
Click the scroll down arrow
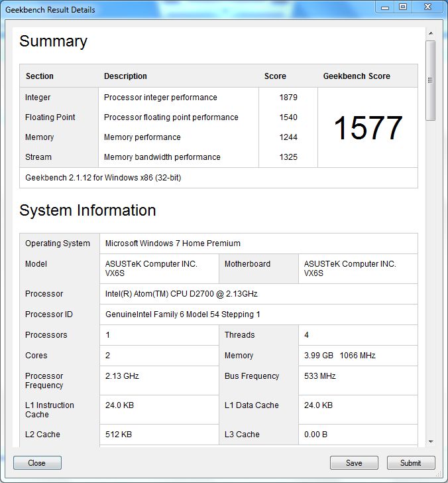point(431,441)
